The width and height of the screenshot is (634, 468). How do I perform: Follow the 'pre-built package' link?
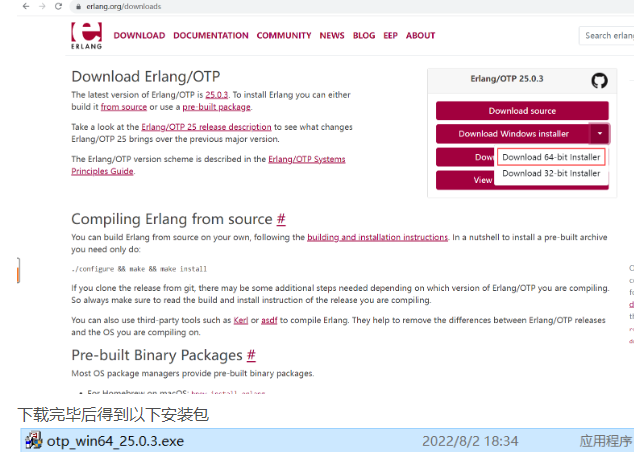[216, 107]
